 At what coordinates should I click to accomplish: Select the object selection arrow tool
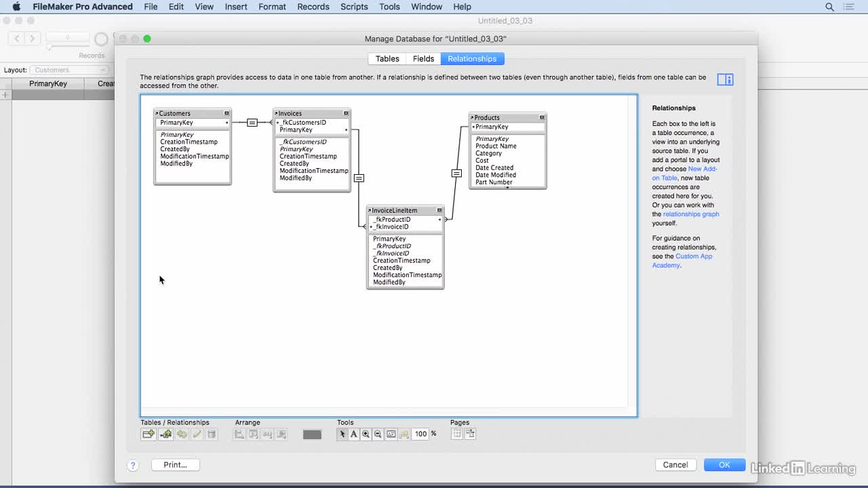(342, 434)
